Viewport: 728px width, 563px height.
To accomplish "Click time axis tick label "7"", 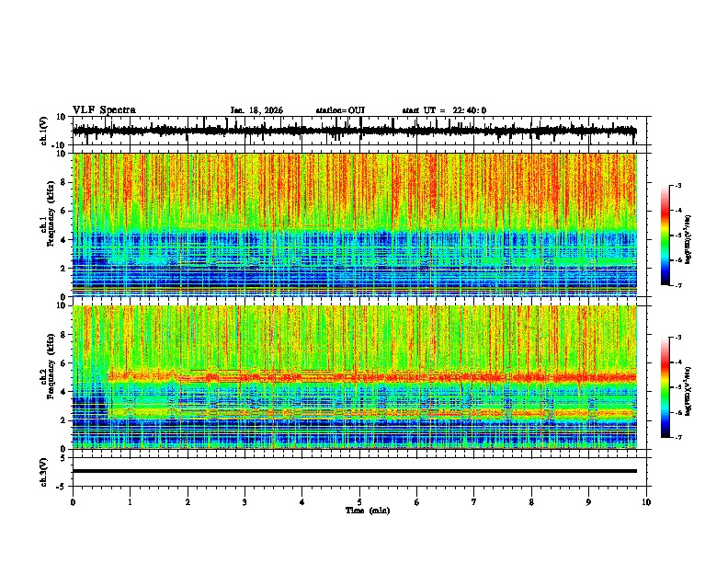I will [x=474, y=502].
